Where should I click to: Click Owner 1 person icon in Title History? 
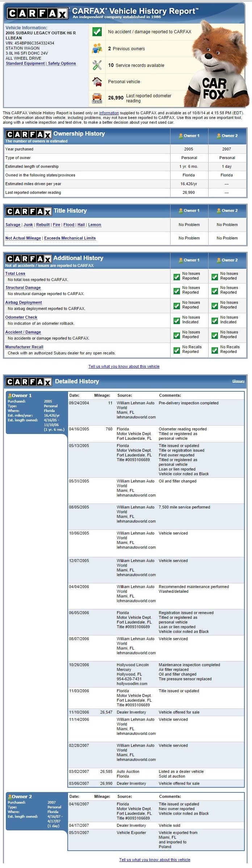click(x=181, y=211)
